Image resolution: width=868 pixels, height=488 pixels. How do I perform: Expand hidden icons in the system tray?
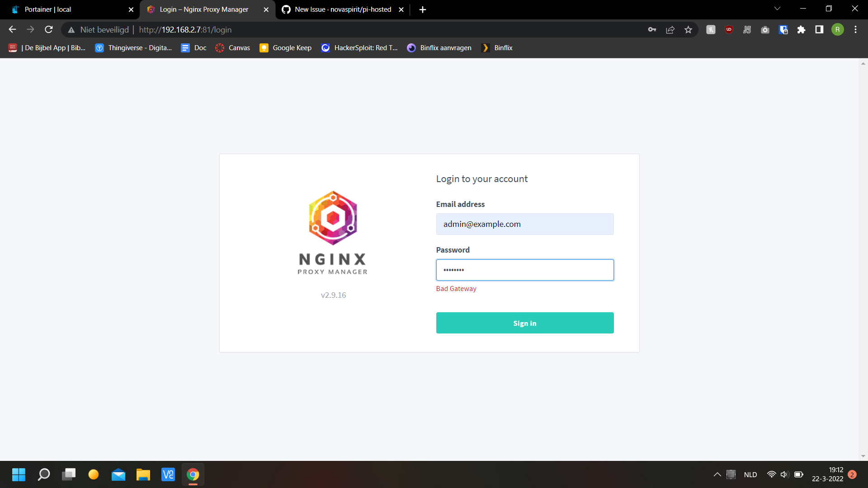pos(717,474)
